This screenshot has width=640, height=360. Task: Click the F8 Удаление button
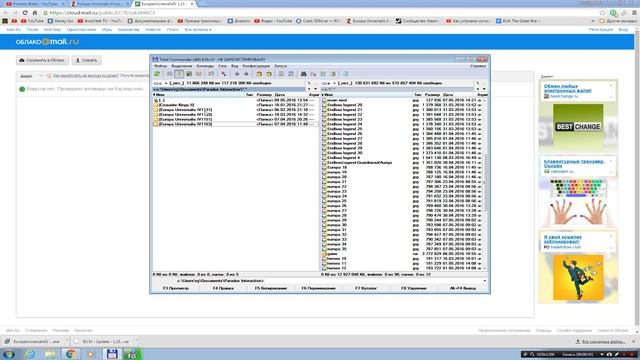tap(413, 288)
